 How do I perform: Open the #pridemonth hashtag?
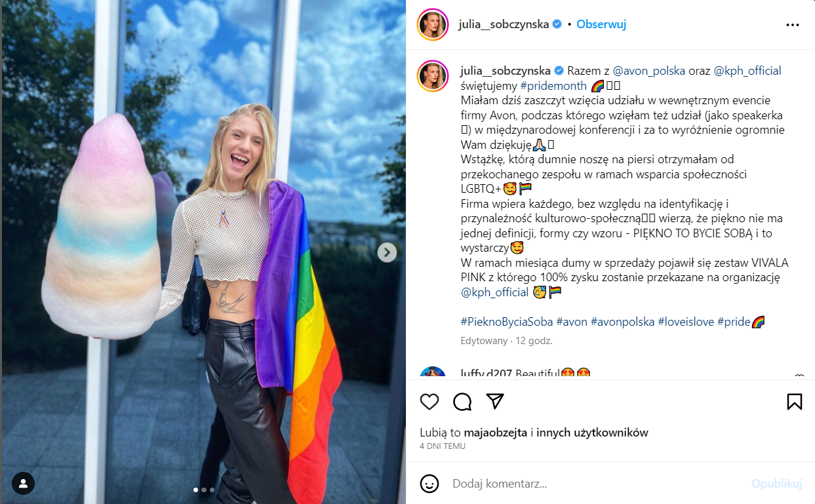point(553,86)
